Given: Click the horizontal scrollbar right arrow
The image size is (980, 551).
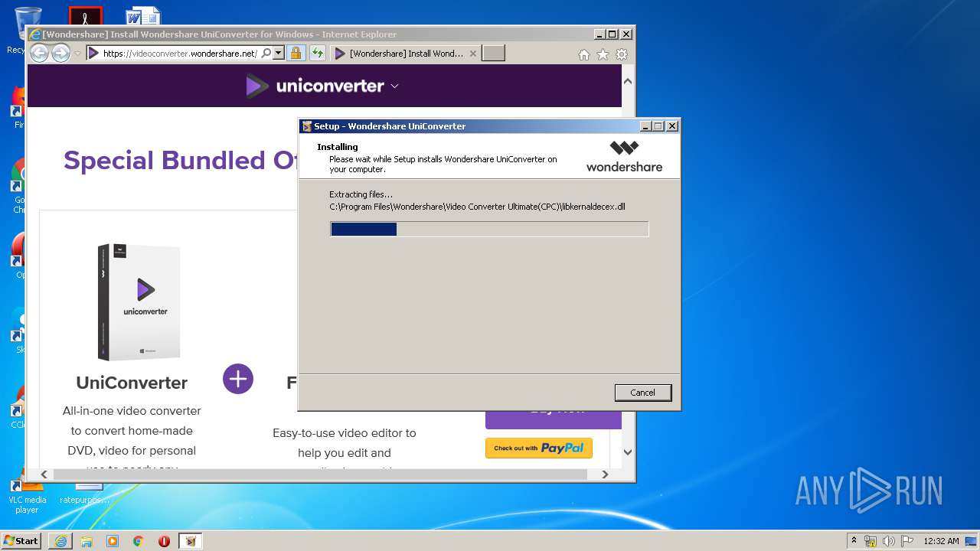Looking at the screenshot, I should point(605,474).
